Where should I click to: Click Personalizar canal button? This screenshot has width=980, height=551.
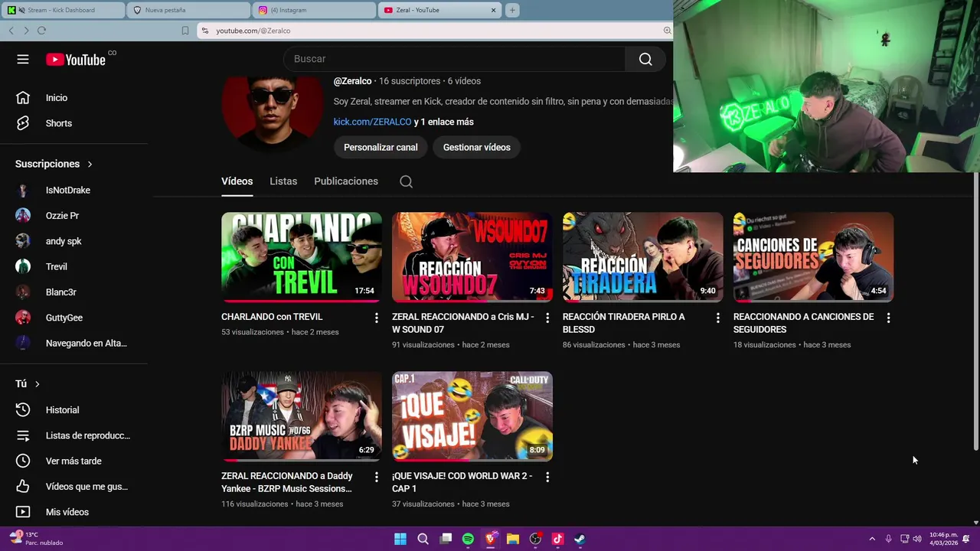point(381,147)
